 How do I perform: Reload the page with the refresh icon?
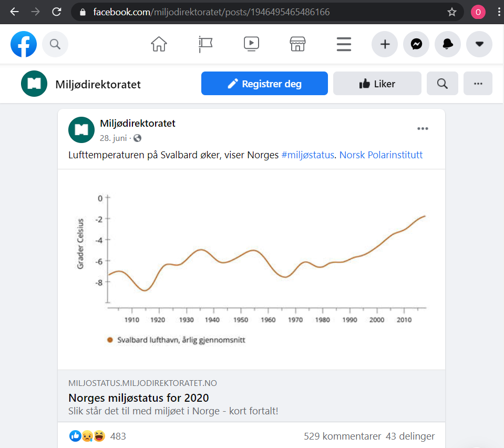[57, 12]
